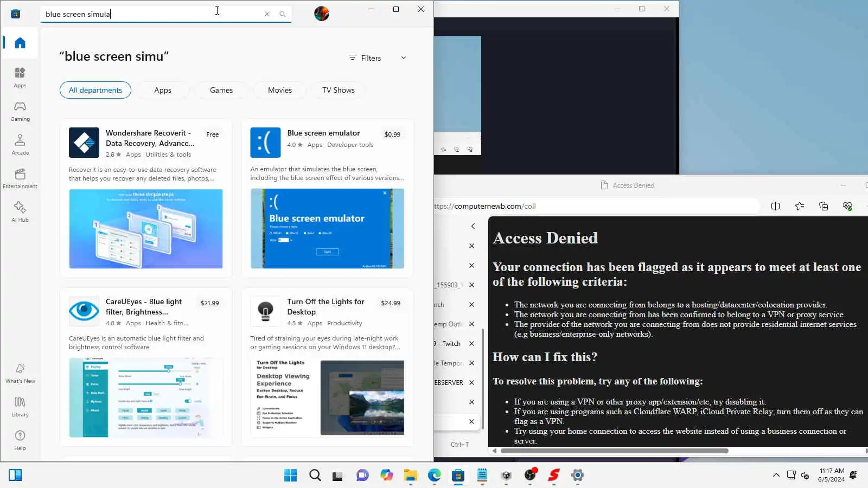The image size is (868, 488).
Task: Click the $0.99 price on Blue screen emulator
Action: pyautogui.click(x=392, y=134)
